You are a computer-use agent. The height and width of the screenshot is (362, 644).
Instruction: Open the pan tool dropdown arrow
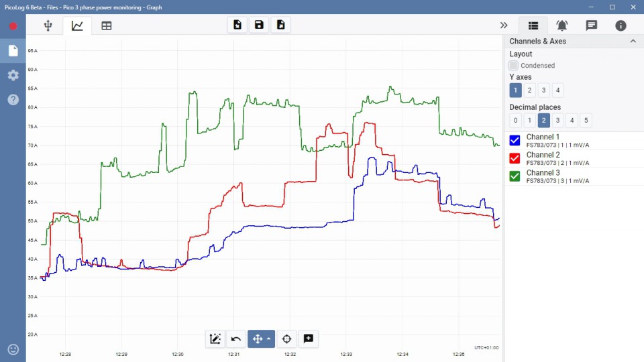[x=269, y=339]
